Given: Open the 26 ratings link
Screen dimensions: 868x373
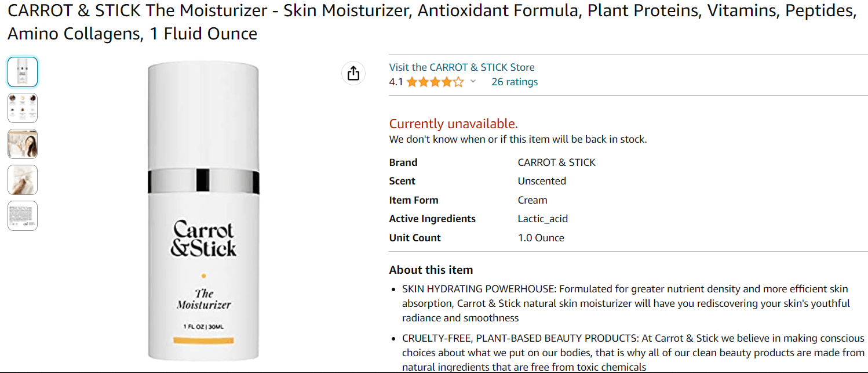Looking at the screenshot, I should pyautogui.click(x=515, y=82).
